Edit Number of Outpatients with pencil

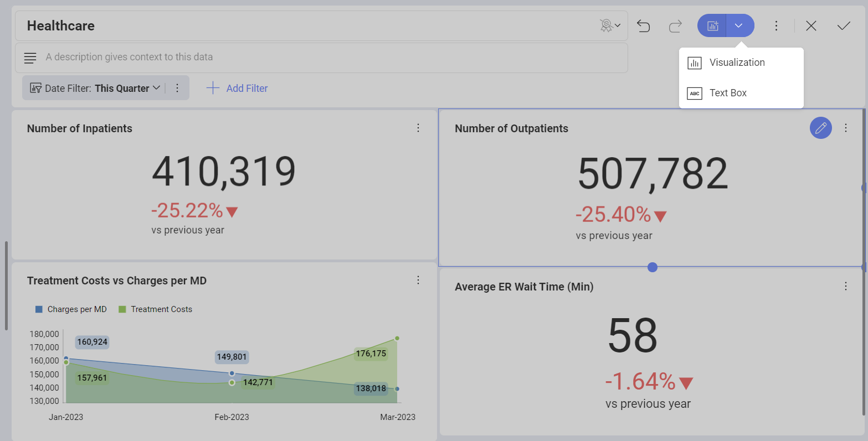coord(821,128)
